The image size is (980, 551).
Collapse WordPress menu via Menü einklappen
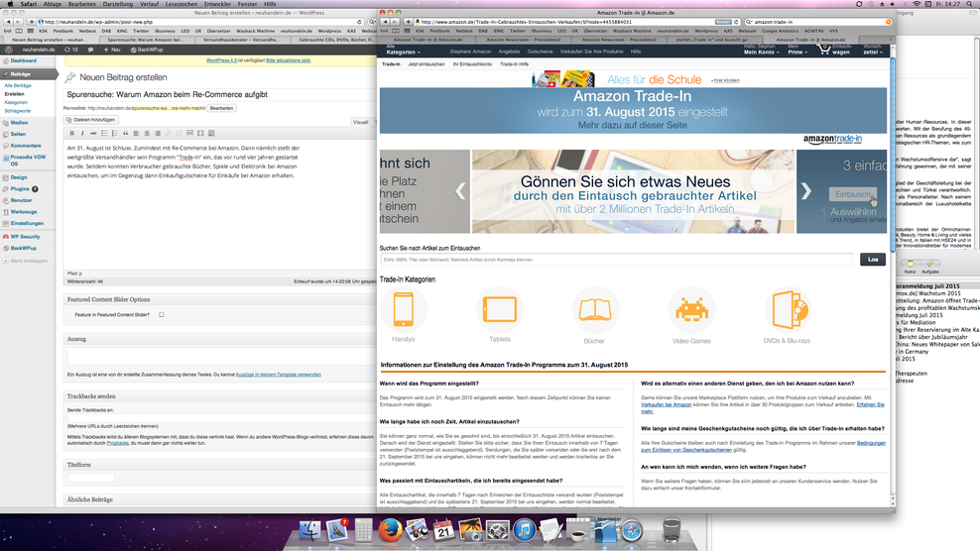[x=26, y=261]
